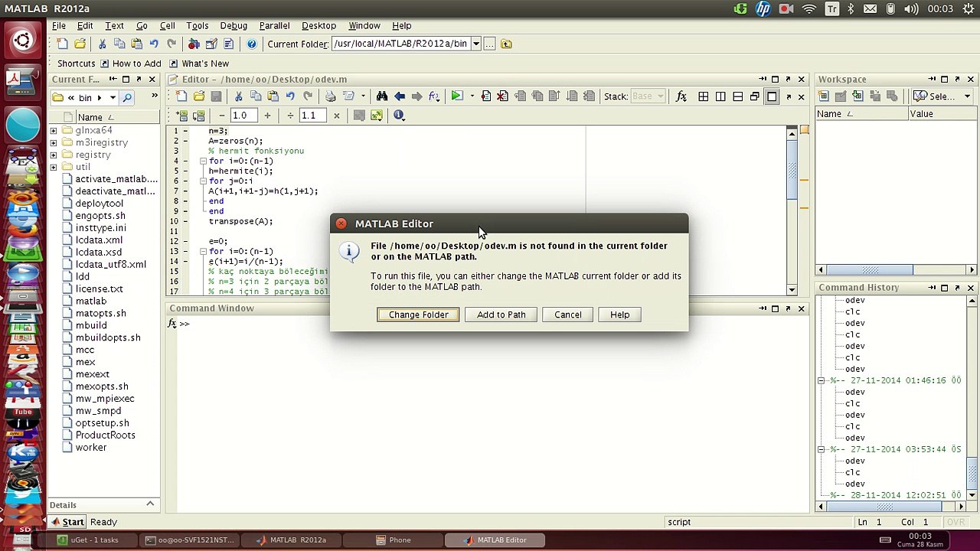Click the Simulink icon in main toolbar
This screenshot has width=980, height=551.
pyautogui.click(x=194, y=44)
